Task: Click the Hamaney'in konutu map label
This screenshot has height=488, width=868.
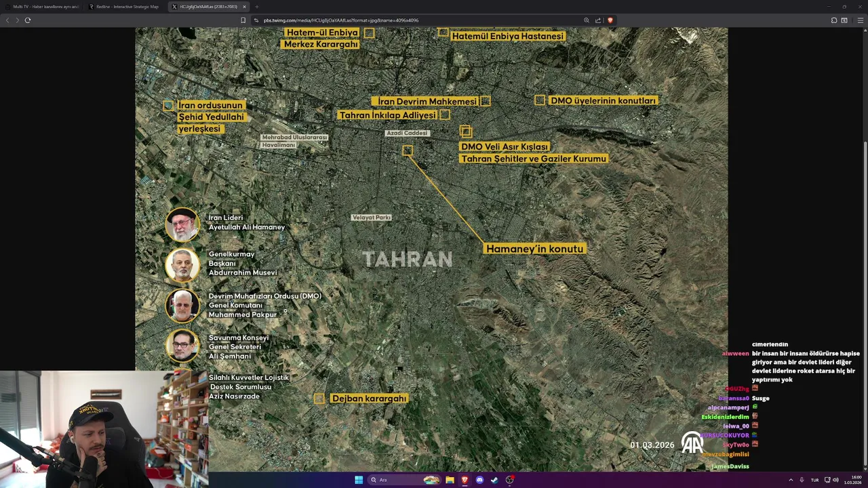Action: (534, 249)
